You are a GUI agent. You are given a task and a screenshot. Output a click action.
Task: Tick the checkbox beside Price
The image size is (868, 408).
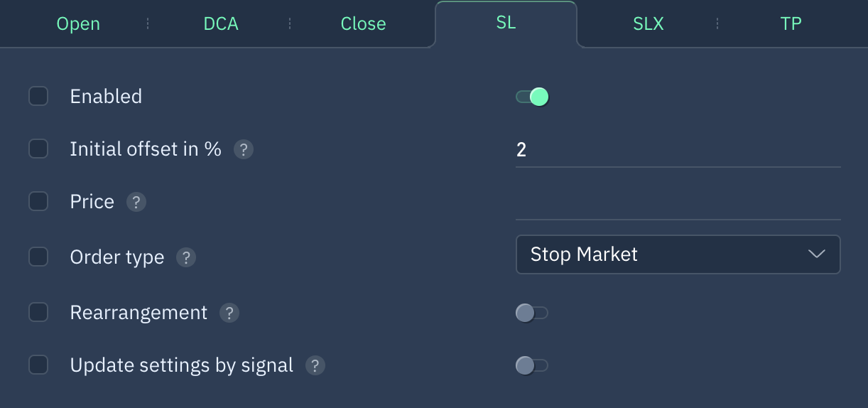(38, 201)
